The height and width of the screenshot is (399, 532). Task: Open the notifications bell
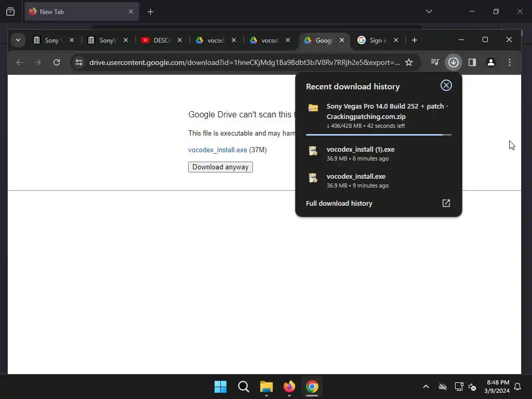point(518,387)
